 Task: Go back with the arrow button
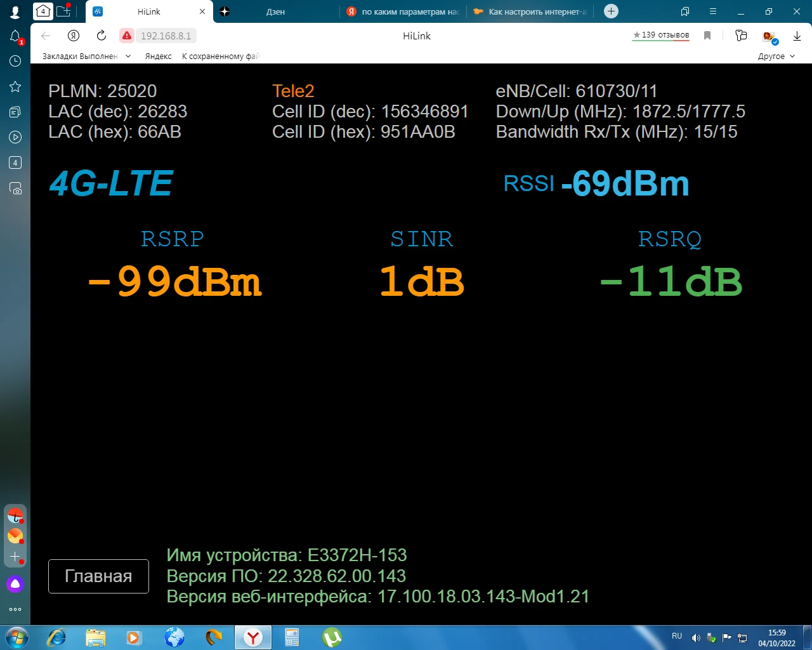tap(46, 36)
